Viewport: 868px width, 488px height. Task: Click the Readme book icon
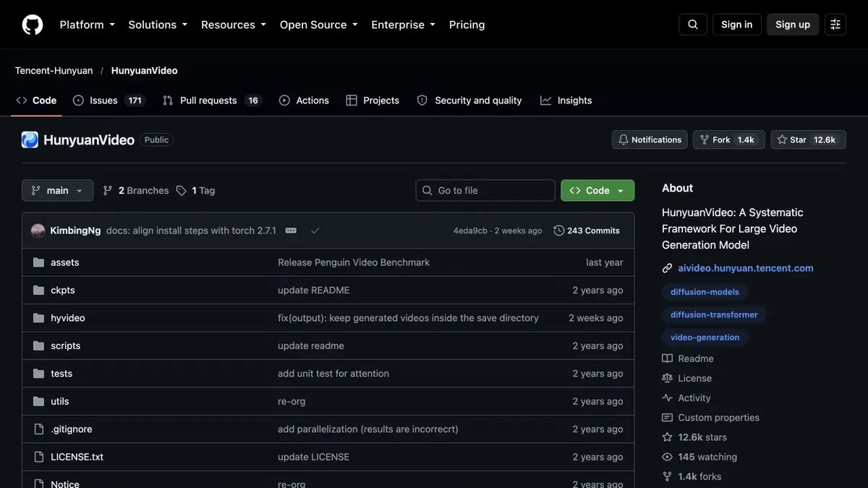point(667,359)
